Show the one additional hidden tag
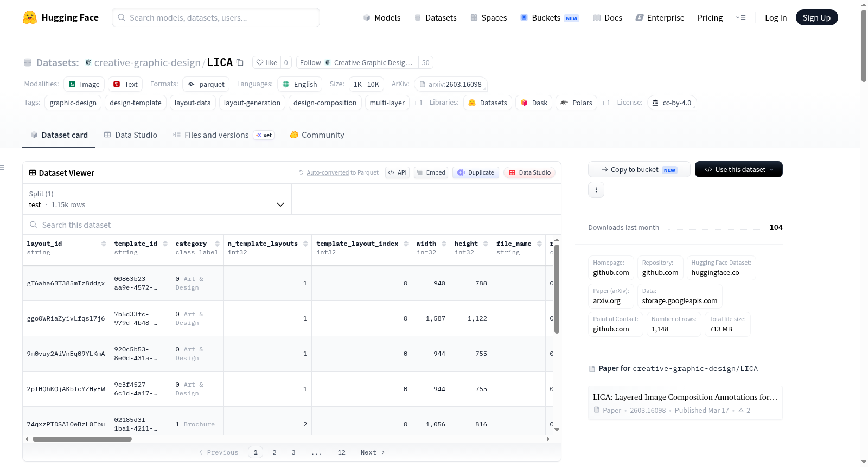The height and width of the screenshot is (467, 868). [418, 103]
